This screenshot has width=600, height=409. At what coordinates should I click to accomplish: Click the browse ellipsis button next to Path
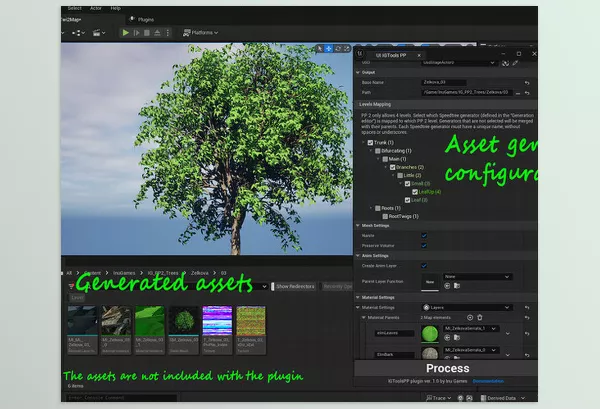(518, 93)
